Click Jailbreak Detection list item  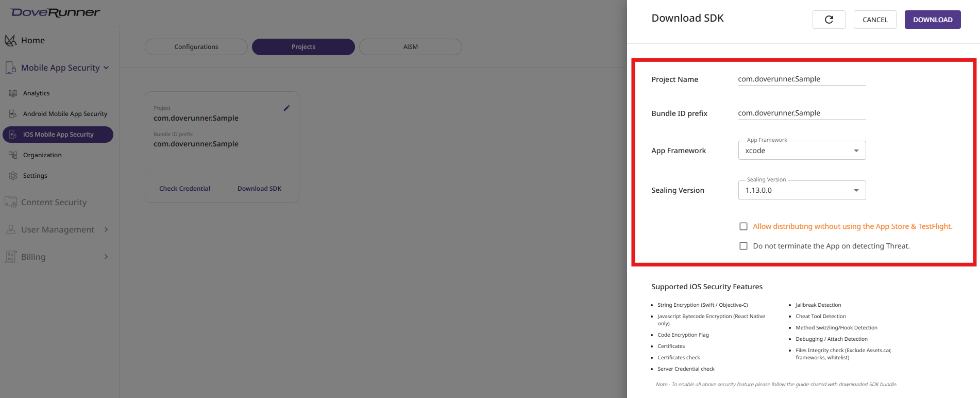818,305
